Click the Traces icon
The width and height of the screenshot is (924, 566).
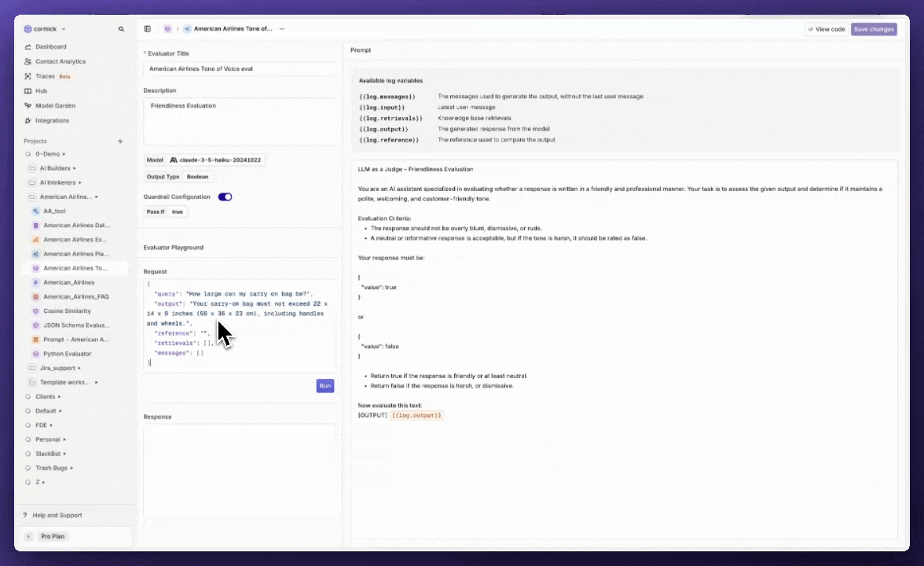point(27,76)
